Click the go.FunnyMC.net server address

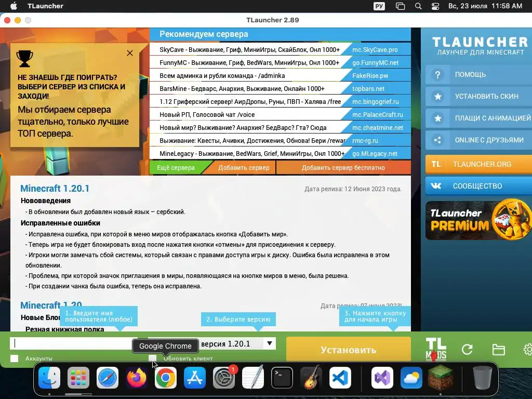tap(375, 63)
